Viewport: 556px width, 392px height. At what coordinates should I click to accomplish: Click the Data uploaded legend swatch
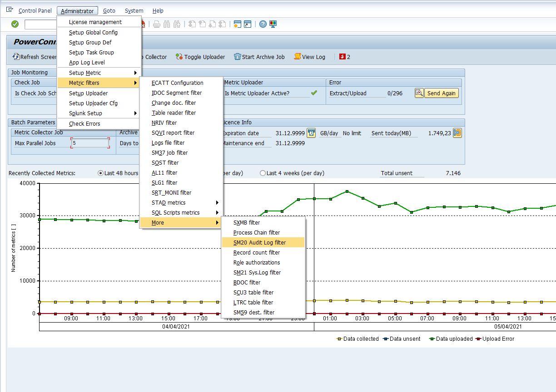(x=432, y=339)
